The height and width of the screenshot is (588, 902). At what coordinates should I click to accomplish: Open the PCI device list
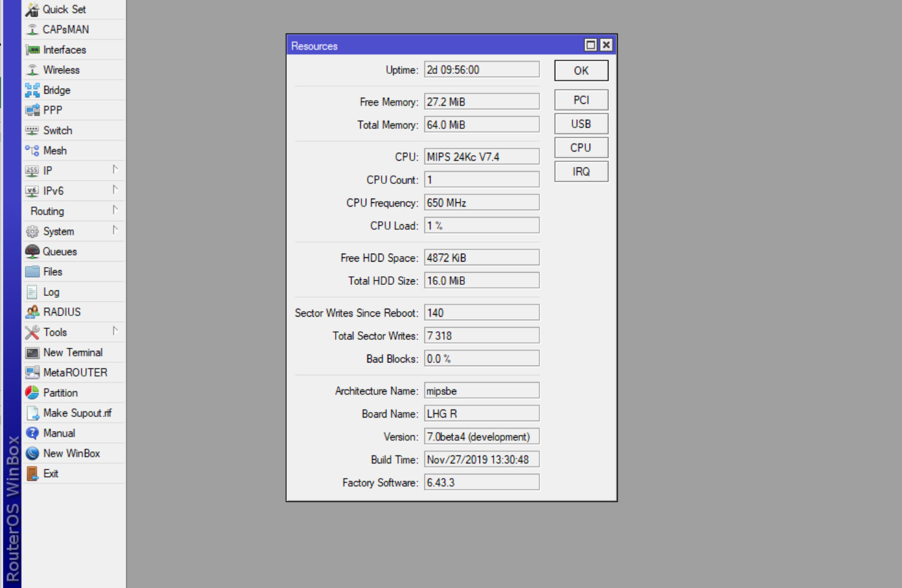581,100
